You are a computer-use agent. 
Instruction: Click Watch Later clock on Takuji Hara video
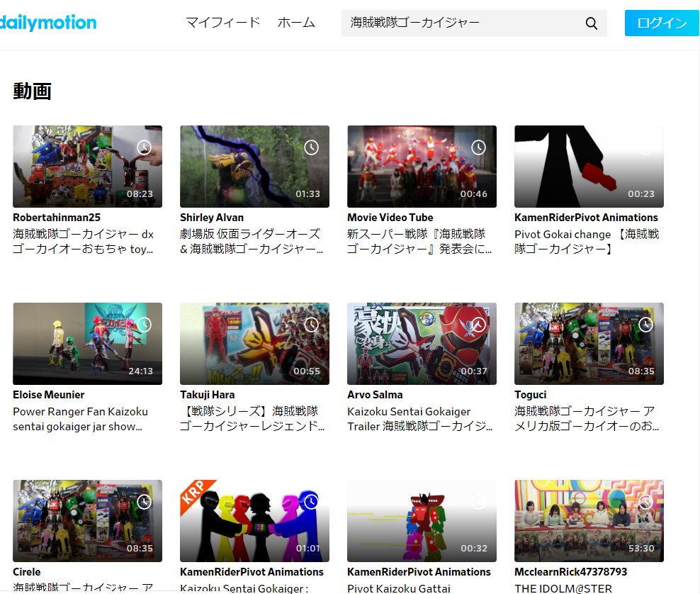tap(311, 325)
